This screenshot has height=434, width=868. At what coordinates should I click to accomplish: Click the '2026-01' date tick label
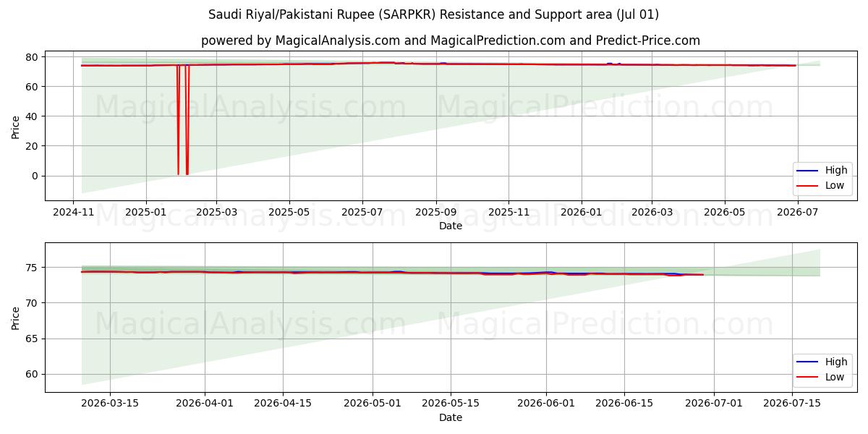click(581, 213)
